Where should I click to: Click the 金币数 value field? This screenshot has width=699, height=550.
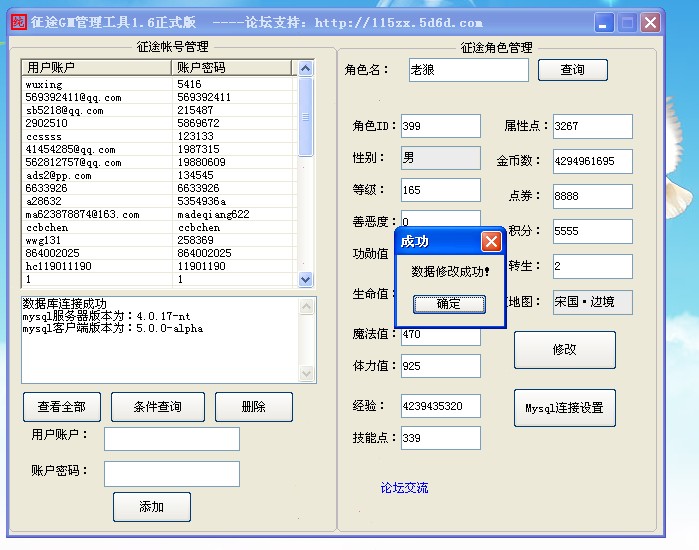click(x=592, y=161)
